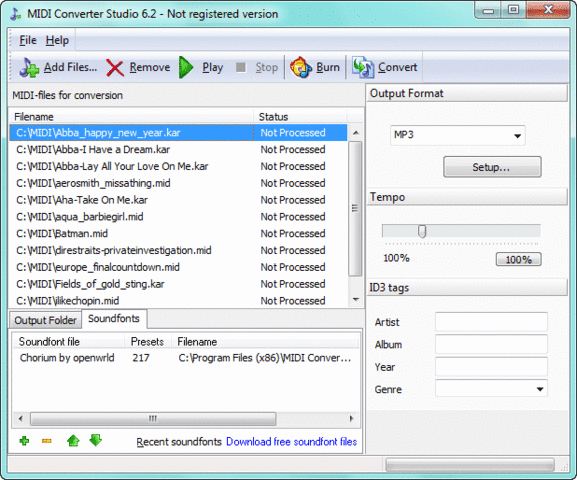Move soundfont down with green down arrow
577x480 pixels.
(x=96, y=440)
